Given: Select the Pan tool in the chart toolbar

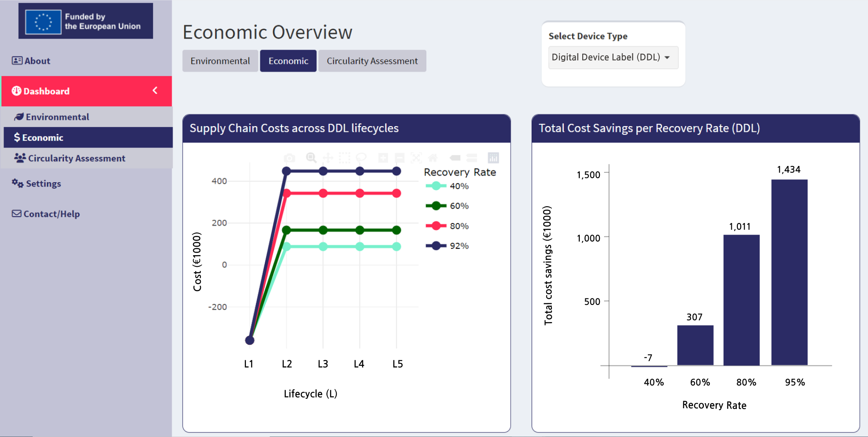Looking at the screenshot, I should pyautogui.click(x=328, y=158).
